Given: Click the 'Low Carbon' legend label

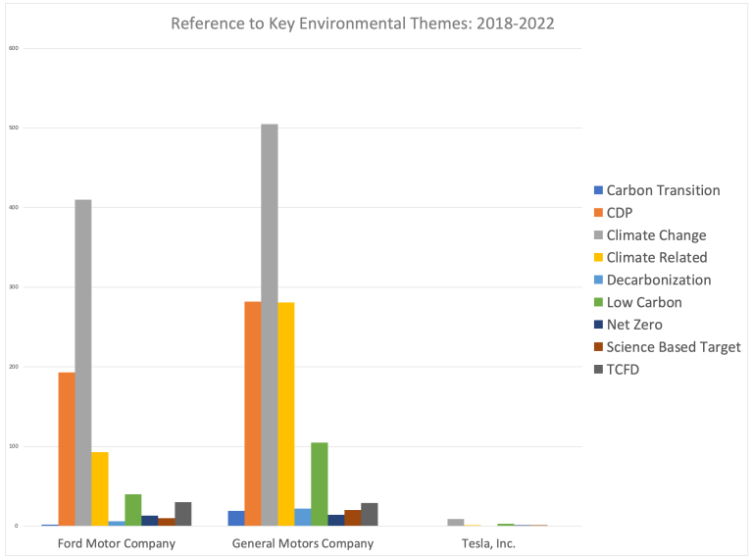Looking at the screenshot, I should tap(644, 302).
